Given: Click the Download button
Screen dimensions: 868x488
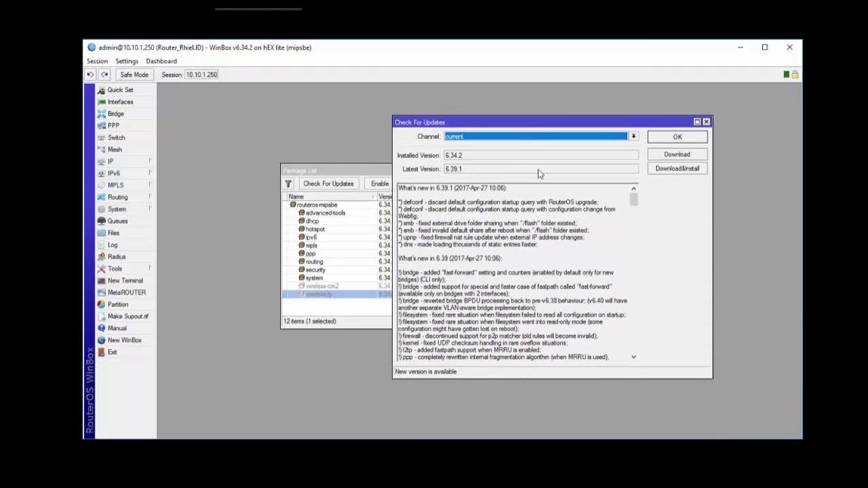Looking at the screenshot, I should click(677, 155).
